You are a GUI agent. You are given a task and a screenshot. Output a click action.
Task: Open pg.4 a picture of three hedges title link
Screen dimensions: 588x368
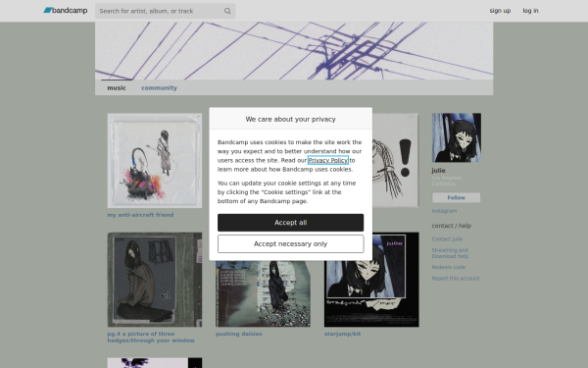[x=151, y=338]
